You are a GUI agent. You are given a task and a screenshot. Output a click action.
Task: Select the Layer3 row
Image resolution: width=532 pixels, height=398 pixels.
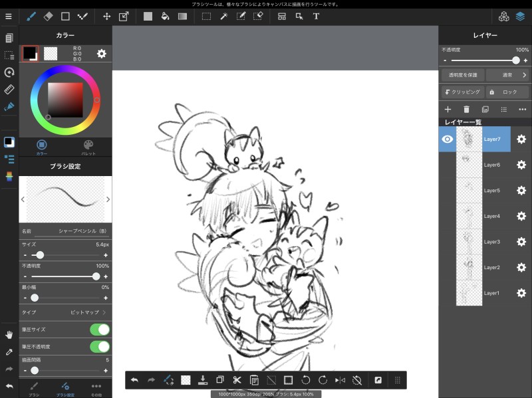pos(485,242)
